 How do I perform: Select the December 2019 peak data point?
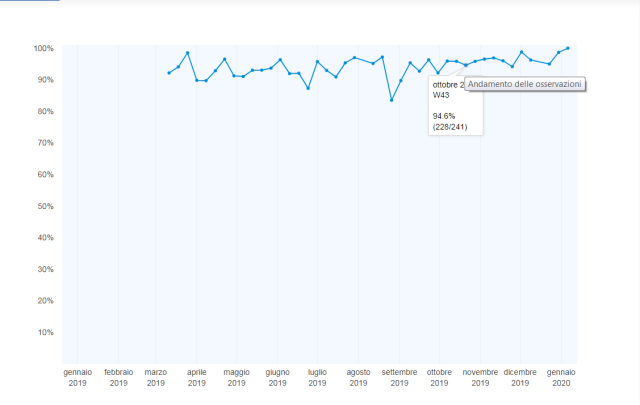click(521, 52)
